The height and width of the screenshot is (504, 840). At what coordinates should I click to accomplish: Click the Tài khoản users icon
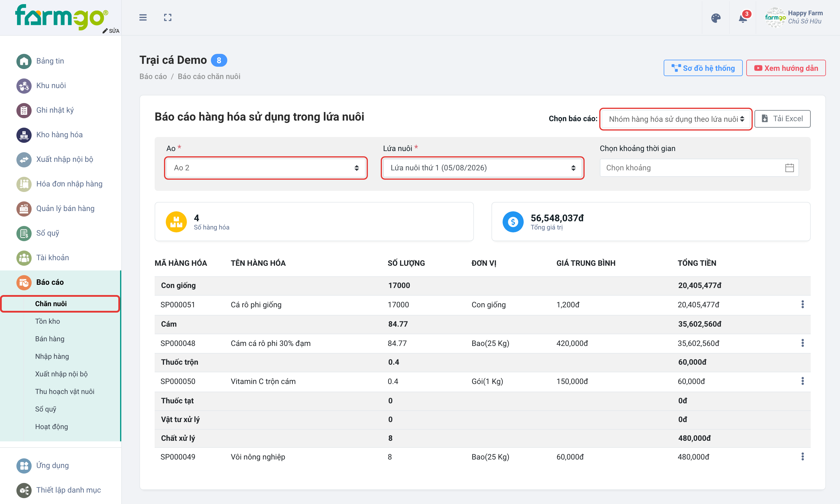click(24, 258)
